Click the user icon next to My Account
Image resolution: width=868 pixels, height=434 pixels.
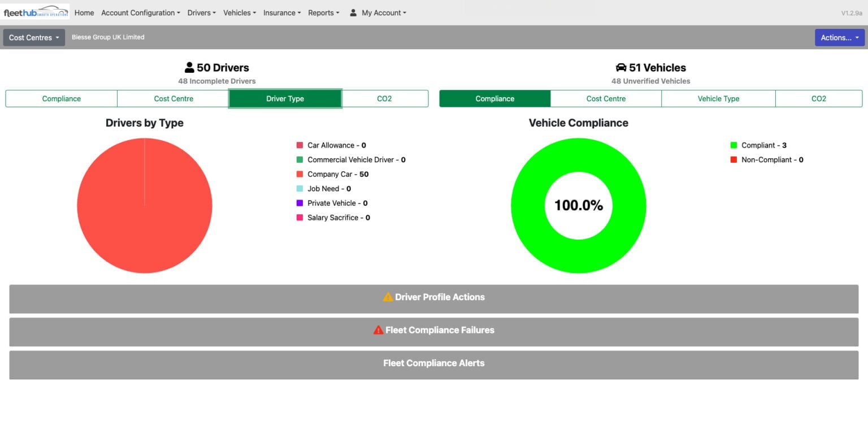pos(353,12)
